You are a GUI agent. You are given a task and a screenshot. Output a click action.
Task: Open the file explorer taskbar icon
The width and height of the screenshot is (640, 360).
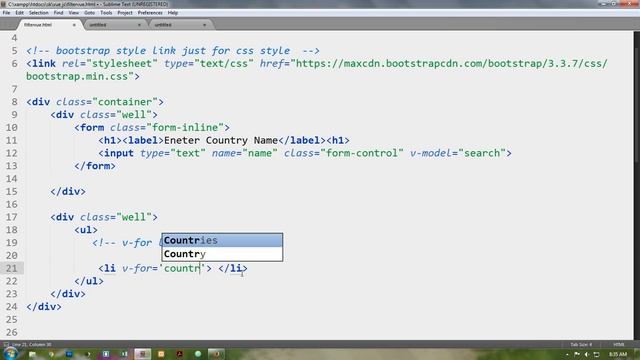tap(33, 354)
